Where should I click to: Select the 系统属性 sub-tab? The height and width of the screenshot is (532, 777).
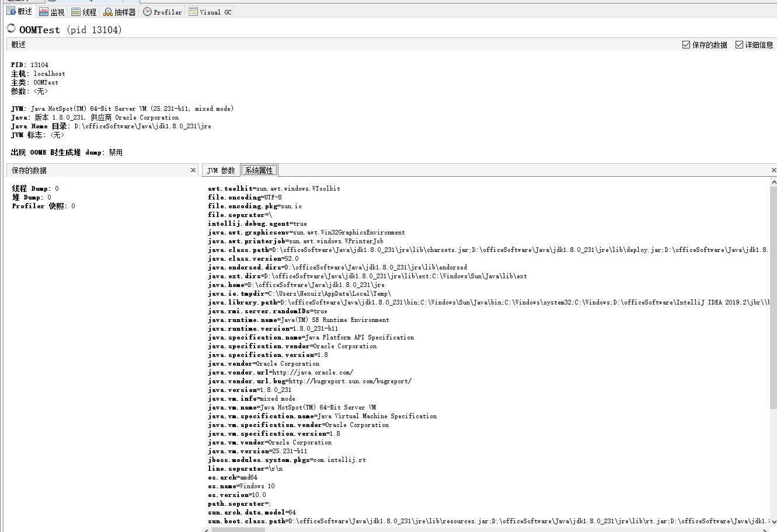259,170
